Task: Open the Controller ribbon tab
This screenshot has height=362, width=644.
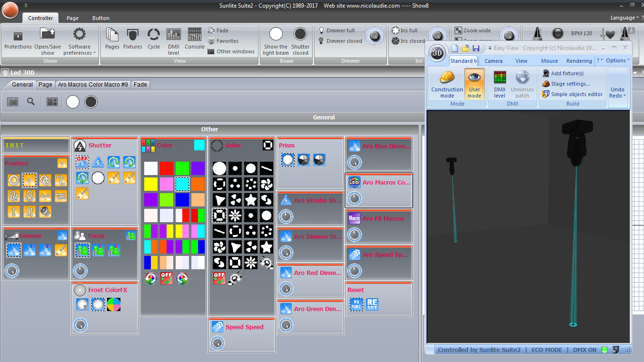Action: tap(40, 18)
